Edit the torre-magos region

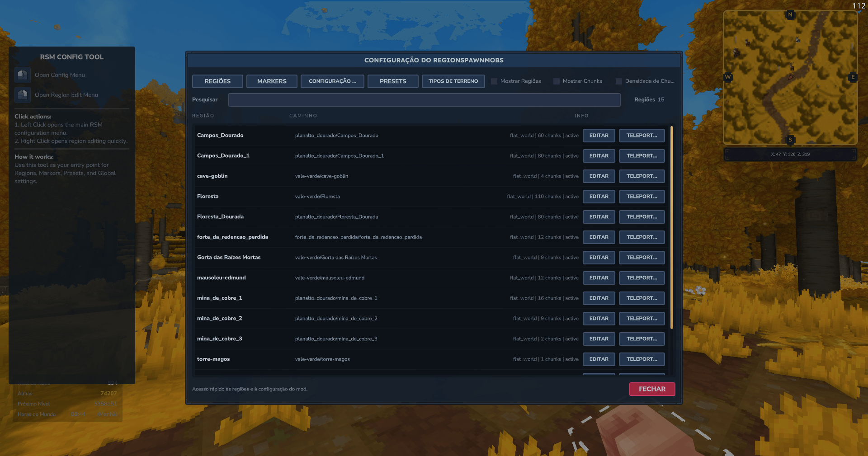599,359
